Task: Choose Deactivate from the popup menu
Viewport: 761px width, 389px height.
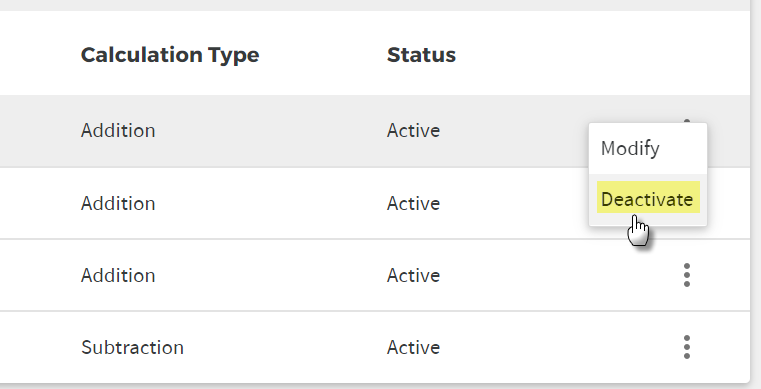Action: tap(647, 199)
